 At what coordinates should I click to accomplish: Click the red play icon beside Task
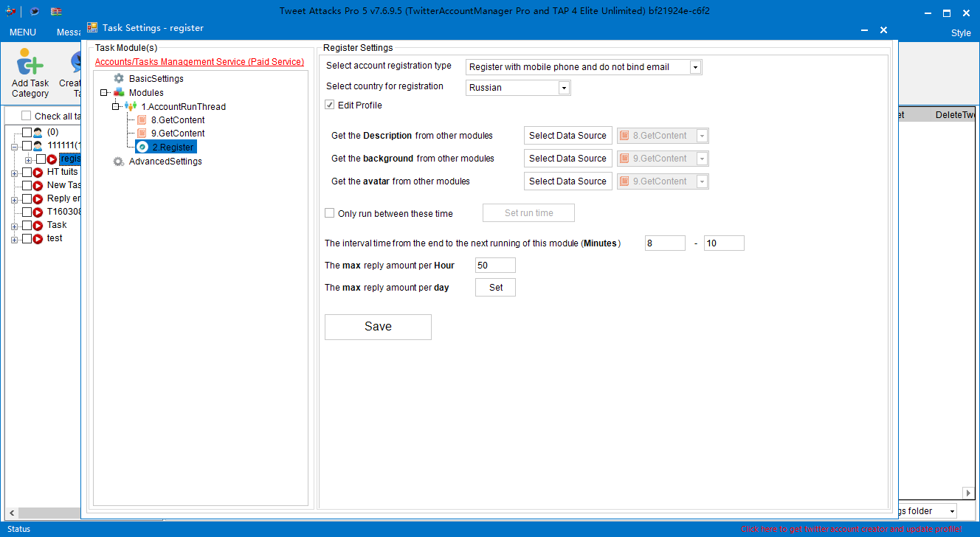pos(38,225)
